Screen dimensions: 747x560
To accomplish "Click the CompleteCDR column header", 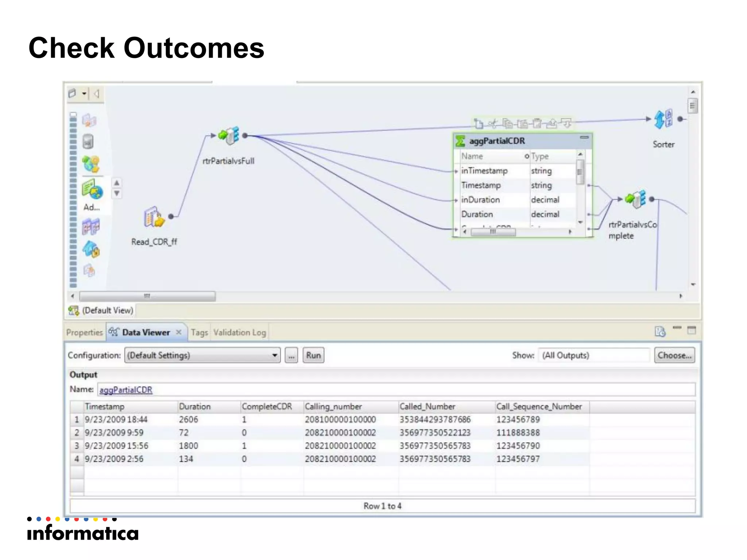I will pyautogui.click(x=272, y=407).
